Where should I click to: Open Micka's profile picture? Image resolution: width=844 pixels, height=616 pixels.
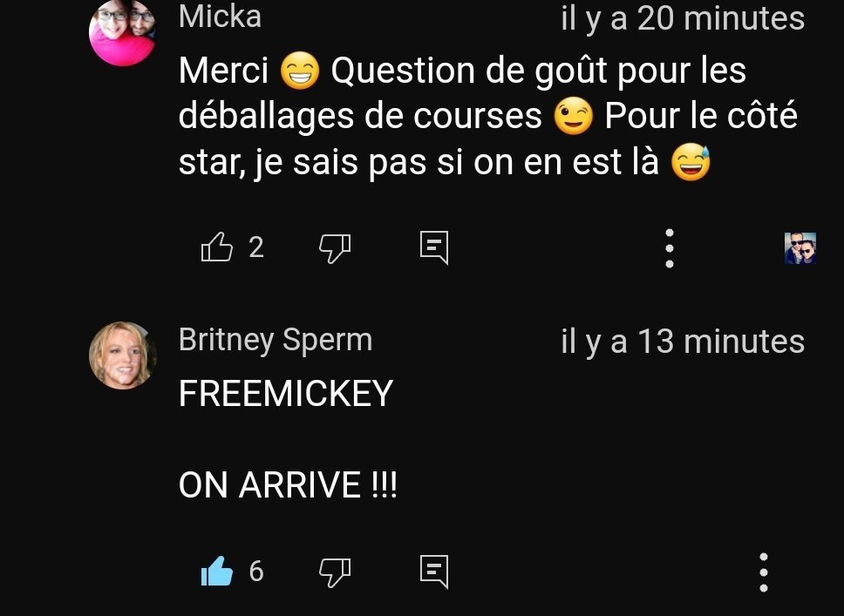[122, 32]
